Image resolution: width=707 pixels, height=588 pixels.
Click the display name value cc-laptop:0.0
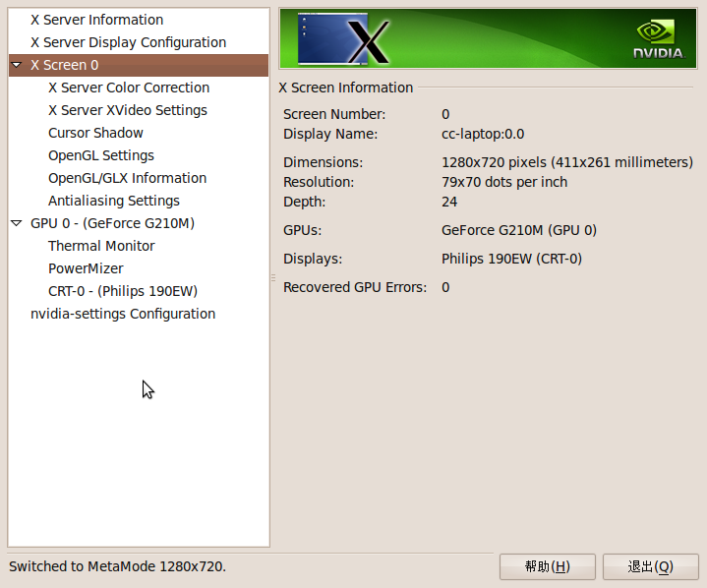(483, 134)
